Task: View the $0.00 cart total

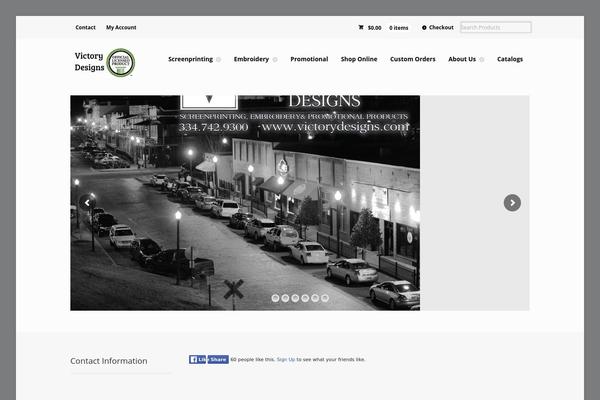Action: pyautogui.click(x=374, y=28)
